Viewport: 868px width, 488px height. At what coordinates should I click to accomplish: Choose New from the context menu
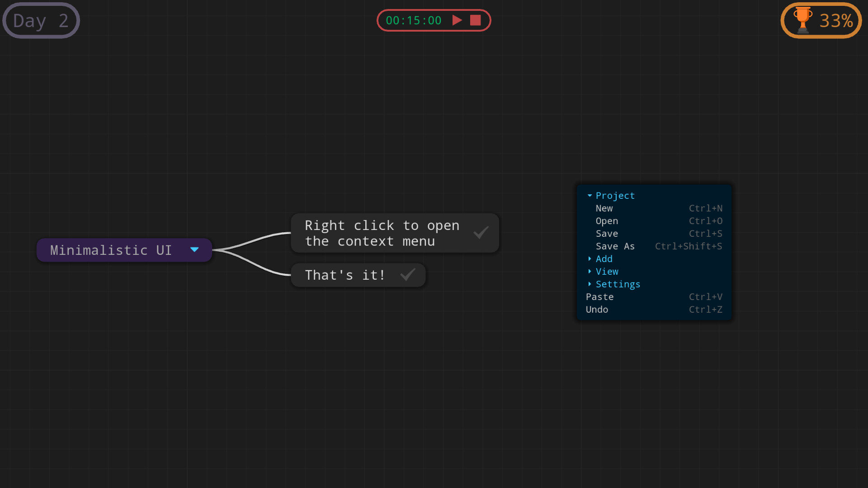(654, 208)
